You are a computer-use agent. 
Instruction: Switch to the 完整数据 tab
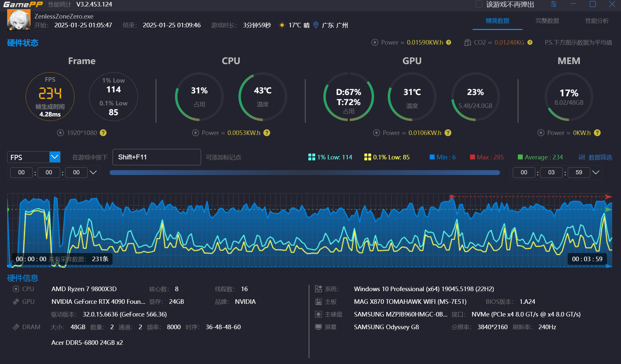click(x=547, y=21)
